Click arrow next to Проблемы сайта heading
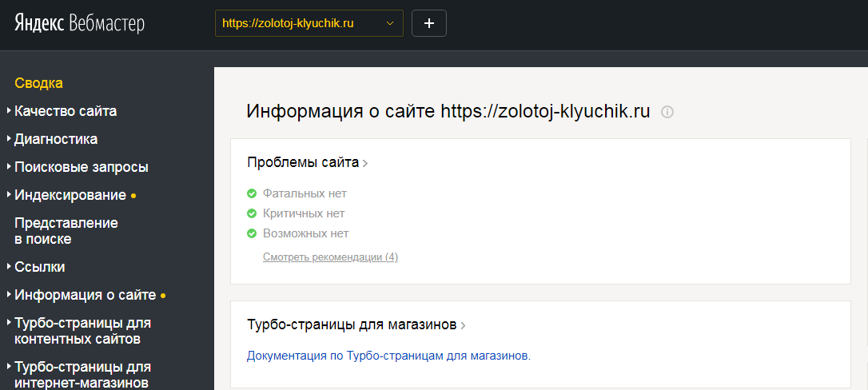This screenshot has width=868, height=390. pyautogui.click(x=365, y=163)
